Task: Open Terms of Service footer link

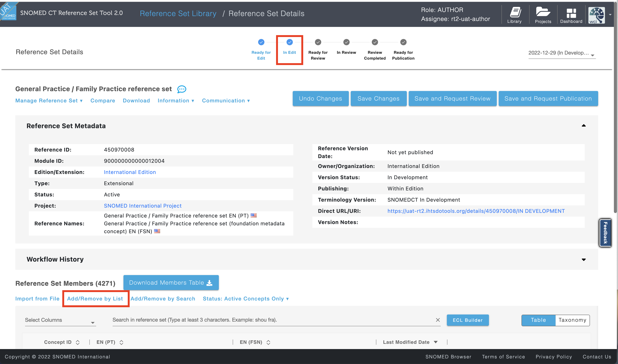Action: pyautogui.click(x=503, y=357)
